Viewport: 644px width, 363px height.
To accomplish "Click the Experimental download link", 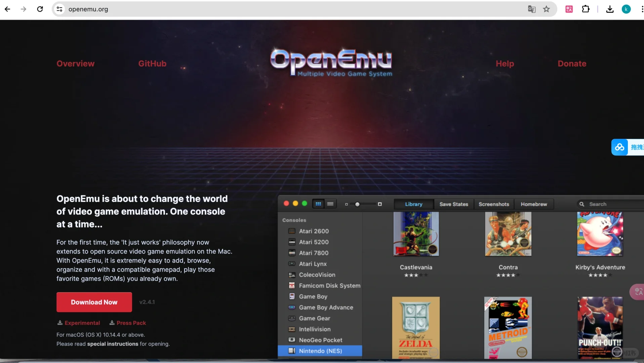I will click(79, 323).
